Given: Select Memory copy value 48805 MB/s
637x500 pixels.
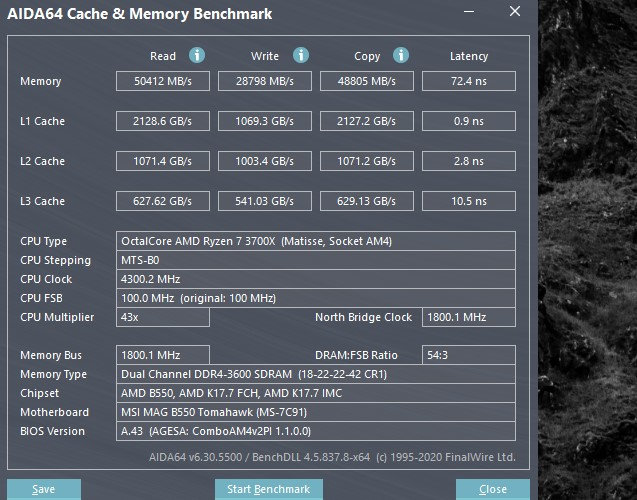Looking at the screenshot, I should pos(367,81).
